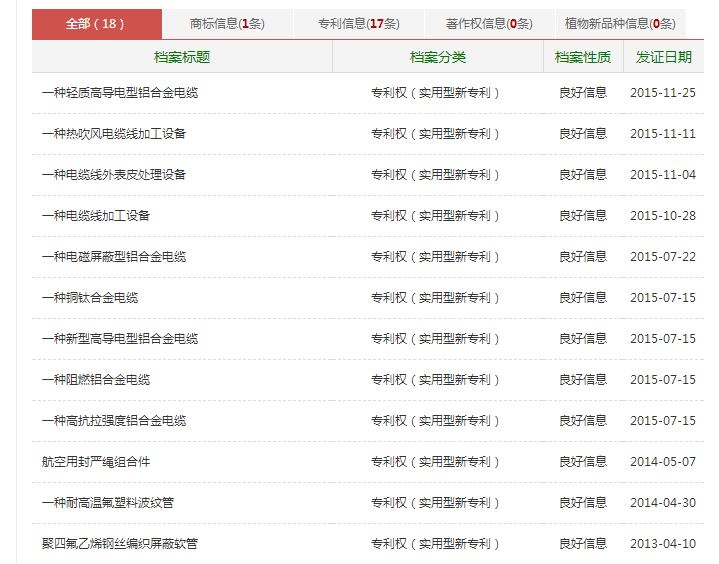Click 专利权 category in 一种电缆线加工设备 row
719x564 pixels.
point(435,216)
